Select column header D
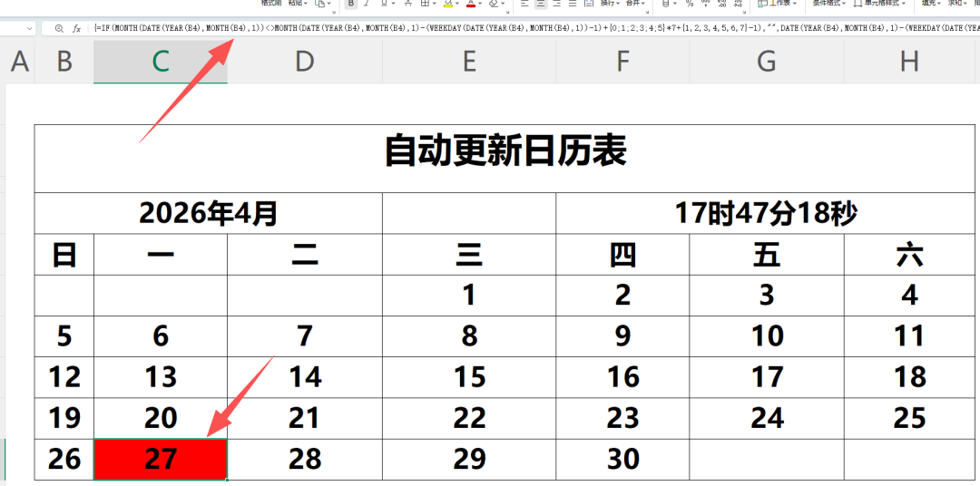 pyautogui.click(x=304, y=62)
